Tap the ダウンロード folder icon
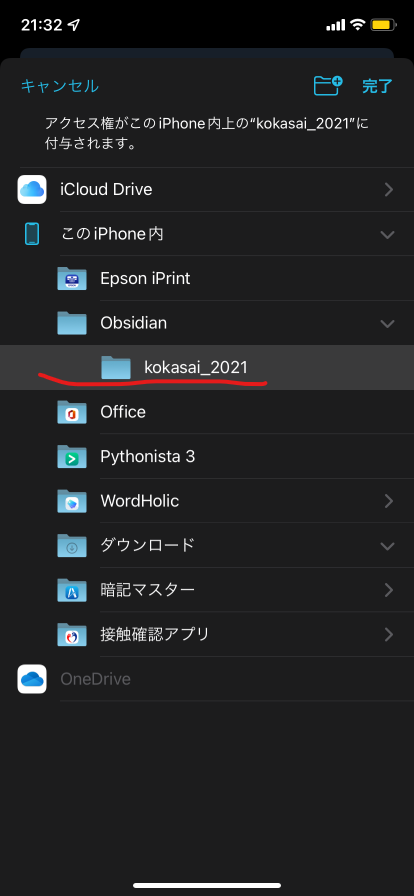Image resolution: width=414 pixels, height=896 pixels. pos(72,546)
